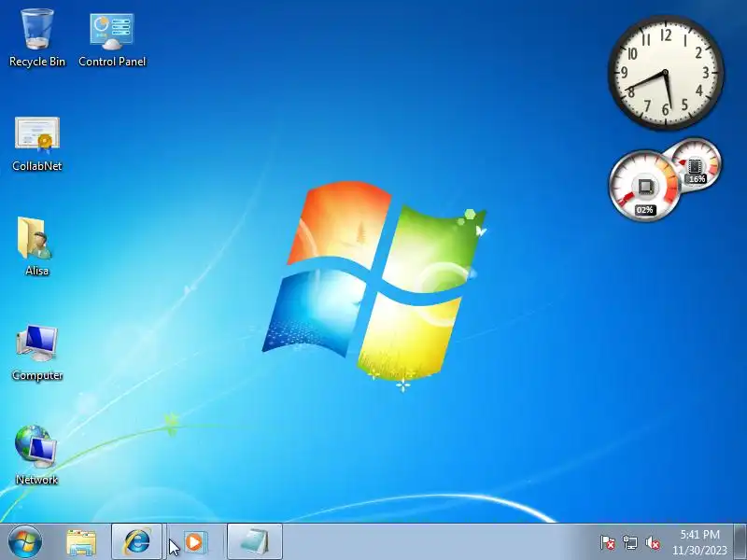The width and height of the screenshot is (747, 560).
Task: Click the CPU meter gadget showing 02%
Action: click(644, 187)
